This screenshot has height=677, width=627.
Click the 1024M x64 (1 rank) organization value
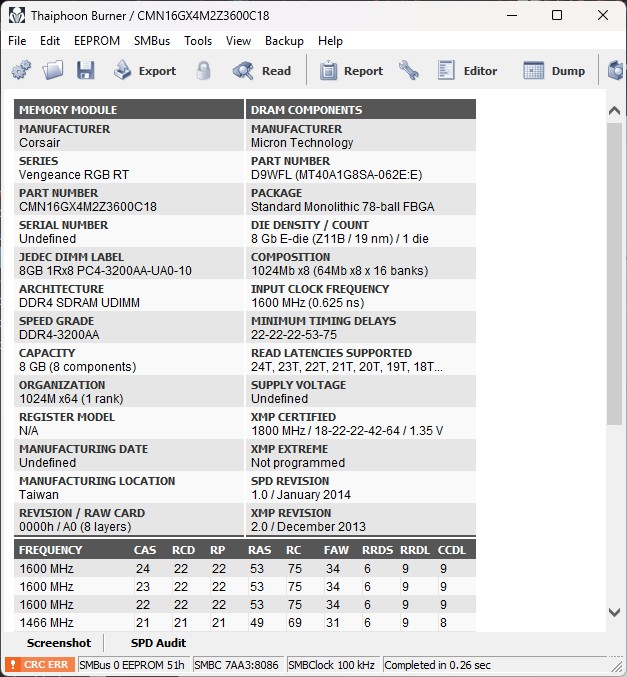coord(71,399)
